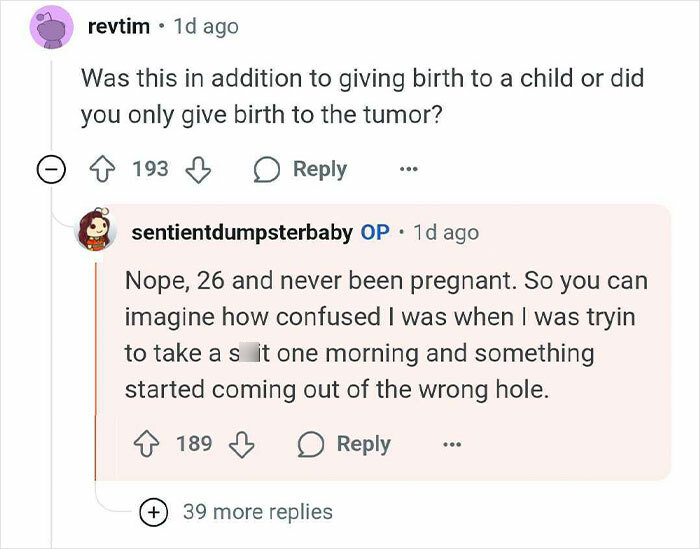Downvote revtim's comment
The width and height of the screenshot is (700, 549).
[x=199, y=169]
